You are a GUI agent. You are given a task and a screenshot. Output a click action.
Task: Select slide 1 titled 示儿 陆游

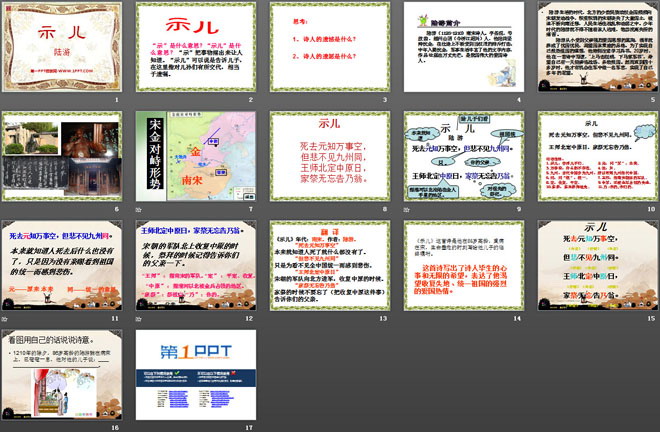point(62,47)
